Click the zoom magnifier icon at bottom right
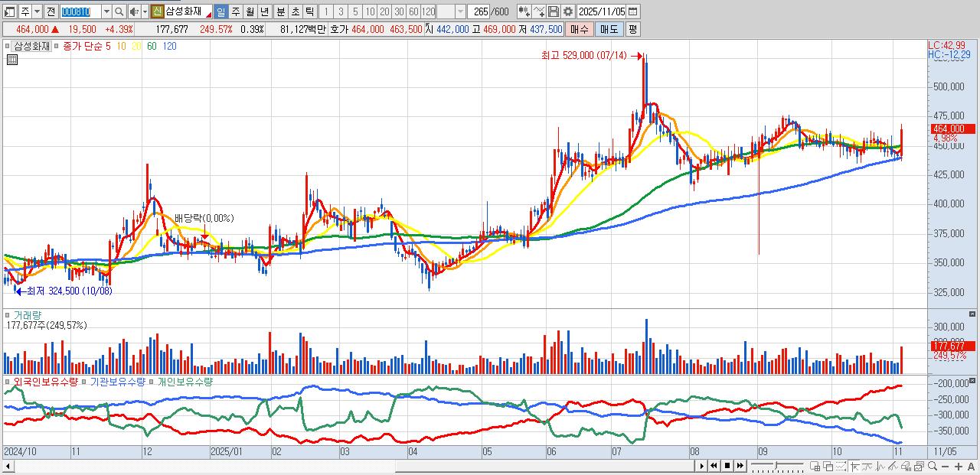 pyautogui.click(x=933, y=466)
